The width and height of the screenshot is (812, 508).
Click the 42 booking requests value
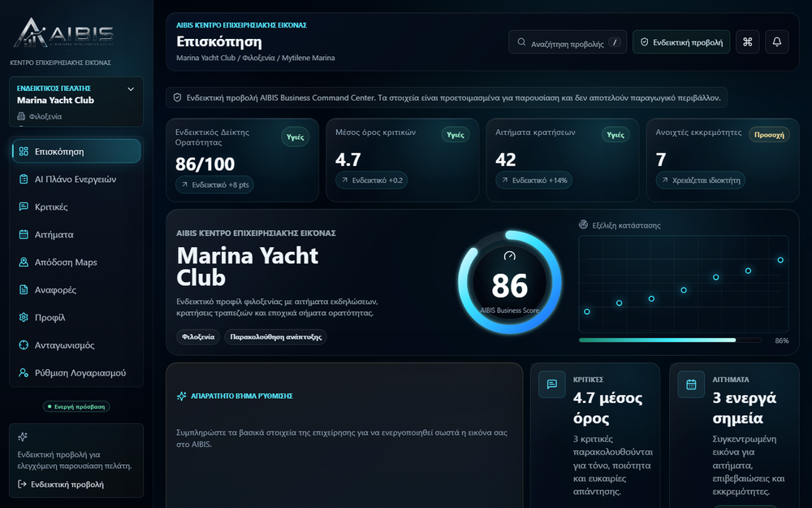505,159
